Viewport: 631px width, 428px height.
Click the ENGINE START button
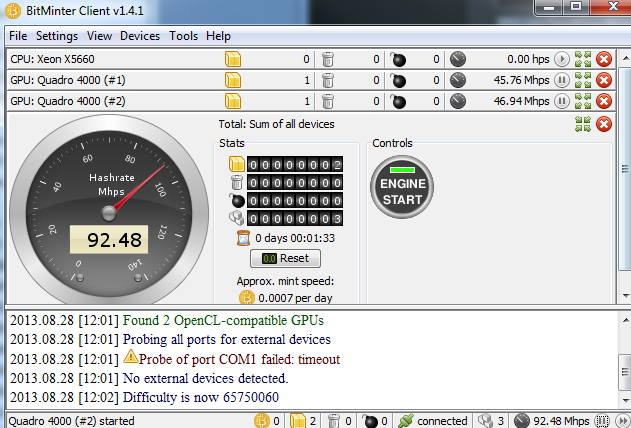point(402,187)
